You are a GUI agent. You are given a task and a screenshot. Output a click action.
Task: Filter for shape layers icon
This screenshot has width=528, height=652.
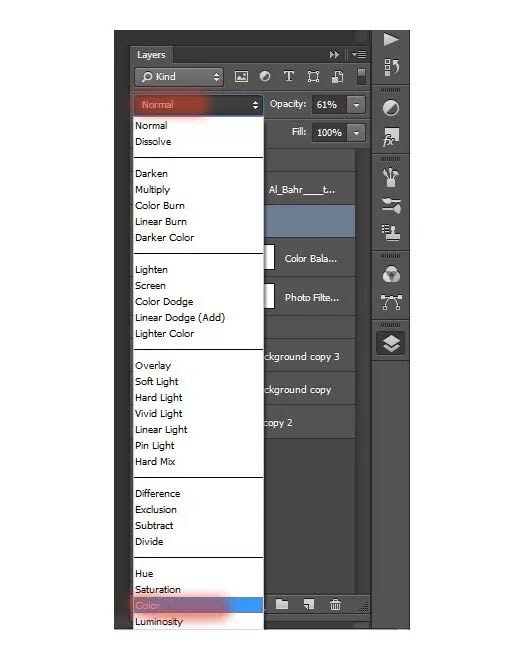[313, 77]
